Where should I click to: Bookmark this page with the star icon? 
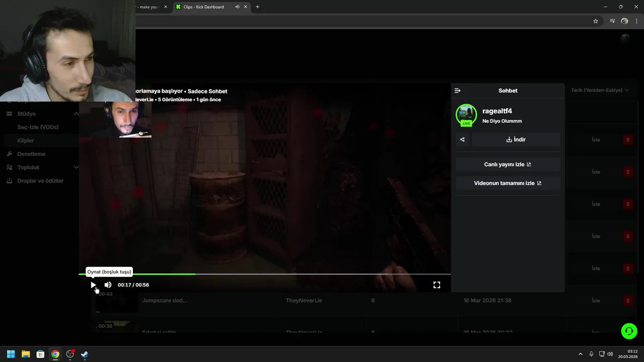pos(596,21)
